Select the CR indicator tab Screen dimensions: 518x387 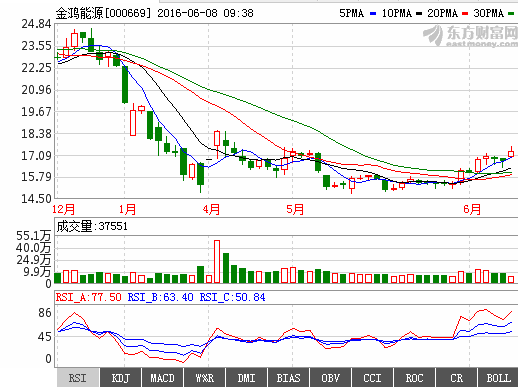coord(456,378)
